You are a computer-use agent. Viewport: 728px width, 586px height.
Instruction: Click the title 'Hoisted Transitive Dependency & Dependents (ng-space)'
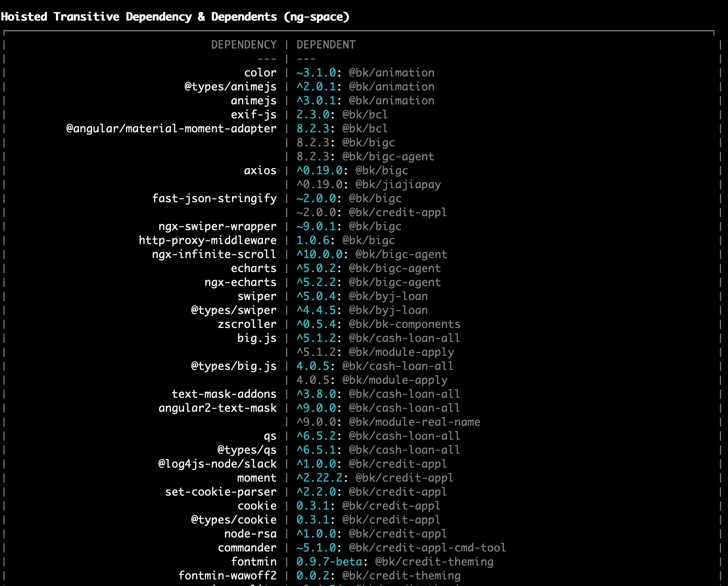175,17
